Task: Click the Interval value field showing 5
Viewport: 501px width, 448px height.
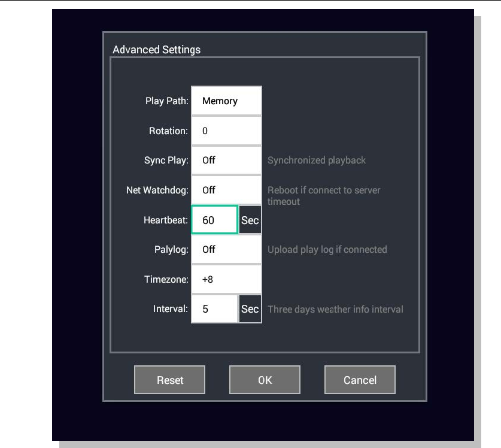Action: (215, 309)
